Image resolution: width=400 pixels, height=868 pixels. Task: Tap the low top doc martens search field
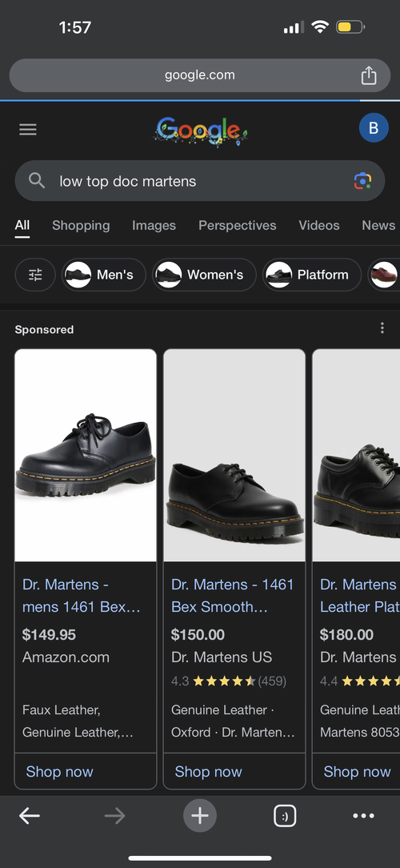pyautogui.click(x=200, y=181)
